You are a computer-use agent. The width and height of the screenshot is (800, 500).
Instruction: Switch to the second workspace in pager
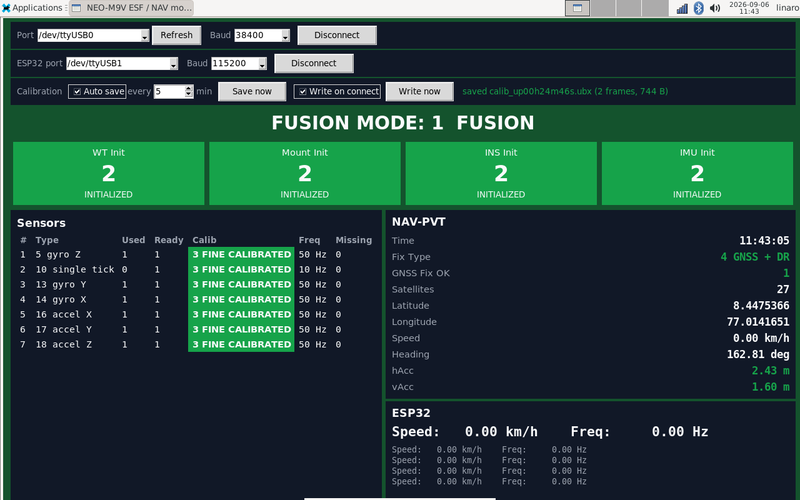[x=603, y=8]
